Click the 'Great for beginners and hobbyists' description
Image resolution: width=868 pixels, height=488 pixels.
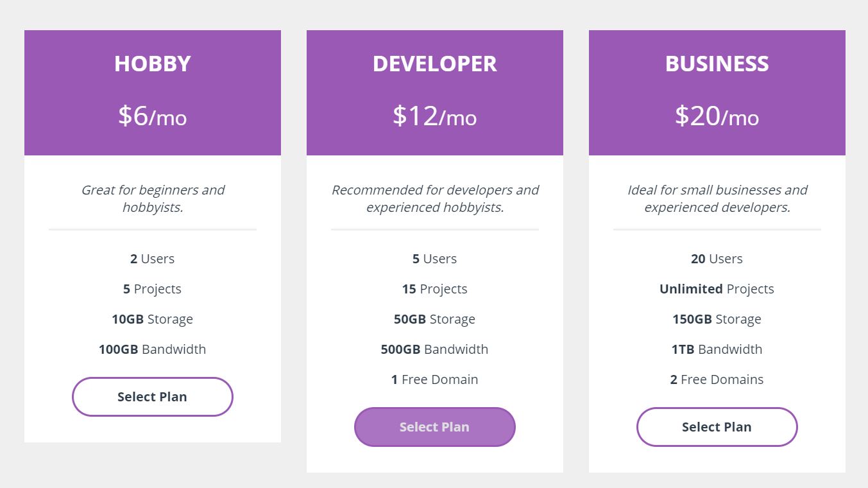153,198
